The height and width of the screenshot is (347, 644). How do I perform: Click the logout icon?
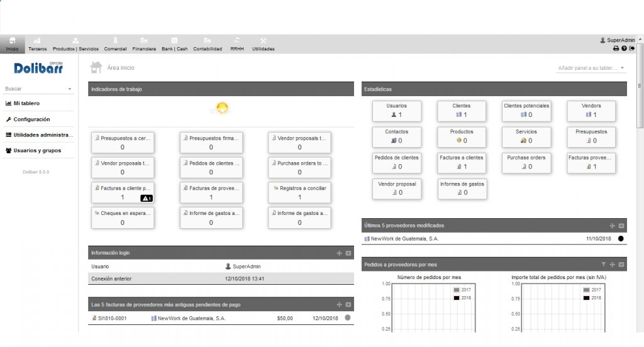[632, 48]
